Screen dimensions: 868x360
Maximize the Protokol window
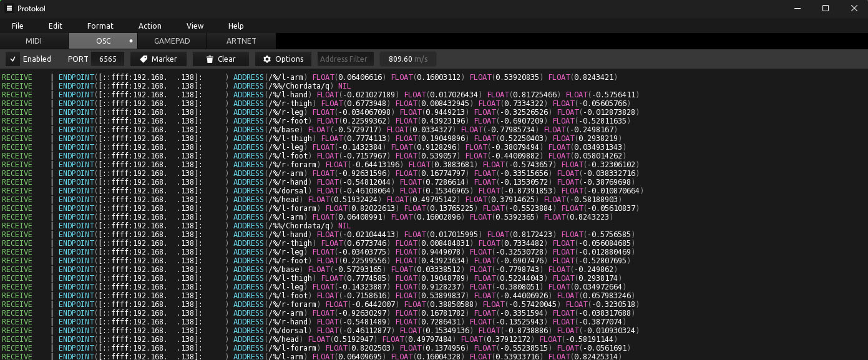826,9
